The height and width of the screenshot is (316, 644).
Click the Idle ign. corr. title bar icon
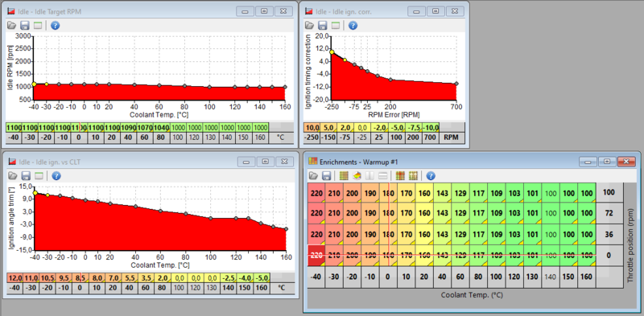(x=308, y=11)
